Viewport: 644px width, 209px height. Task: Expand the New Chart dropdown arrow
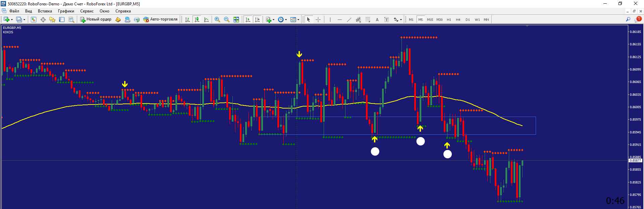click(x=12, y=19)
